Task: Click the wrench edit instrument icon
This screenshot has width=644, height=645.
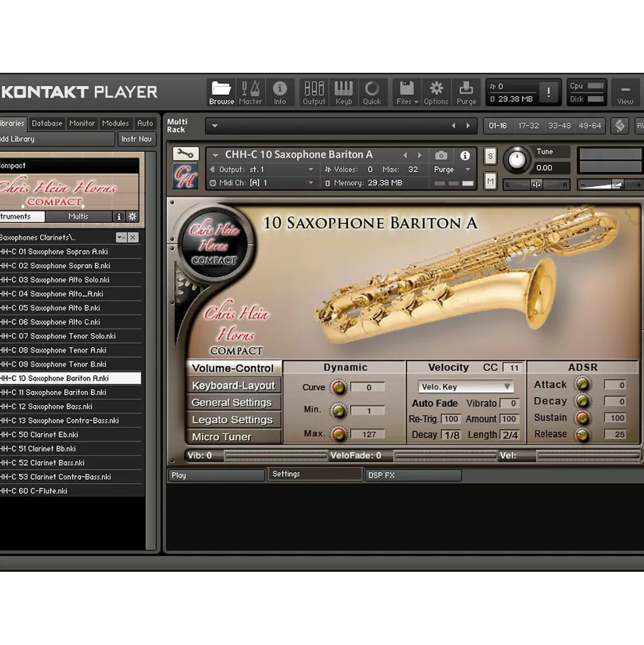Action: tap(185, 154)
